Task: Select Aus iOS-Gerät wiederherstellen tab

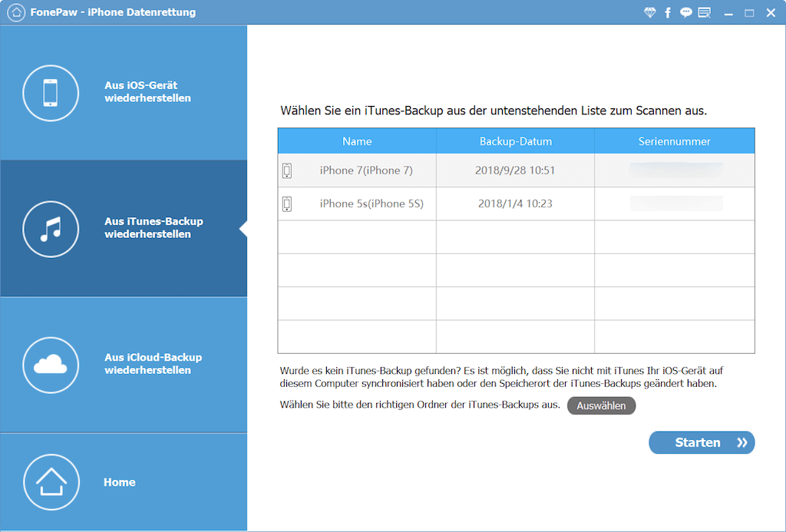Action: click(124, 93)
